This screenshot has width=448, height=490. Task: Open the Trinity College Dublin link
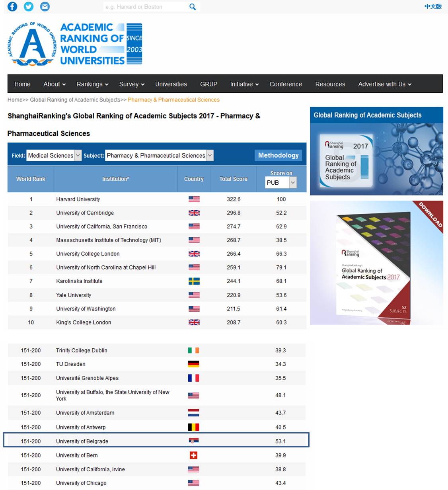pyautogui.click(x=82, y=350)
